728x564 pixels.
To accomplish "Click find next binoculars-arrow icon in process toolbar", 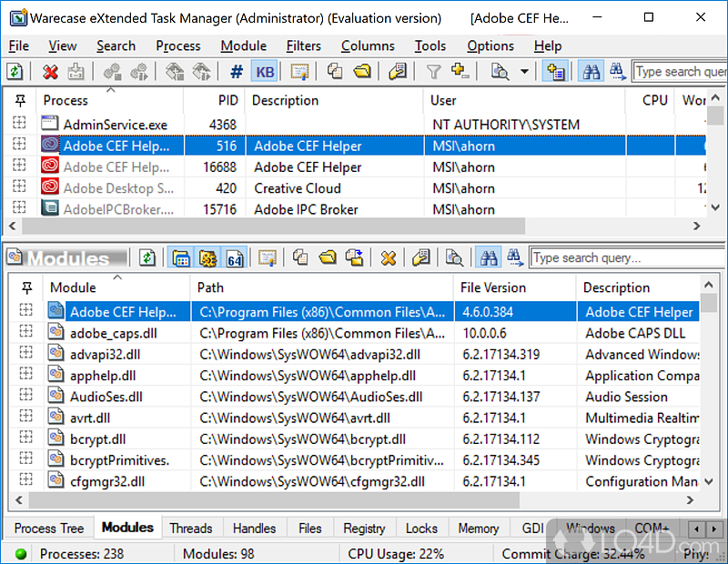I will [x=618, y=72].
